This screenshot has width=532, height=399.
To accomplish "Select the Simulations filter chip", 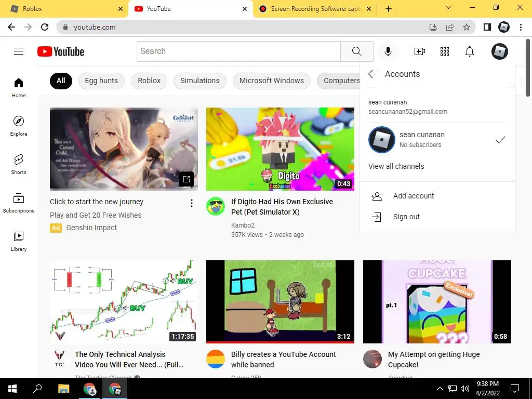I will (200, 81).
